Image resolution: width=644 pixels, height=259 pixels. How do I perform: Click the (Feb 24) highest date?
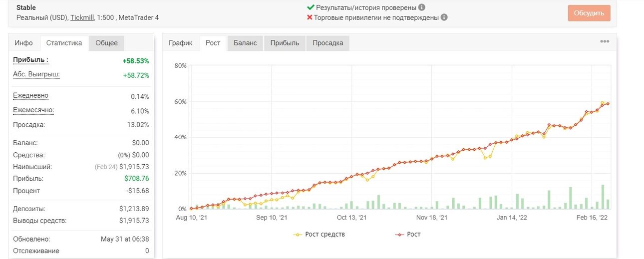point(105,167)
